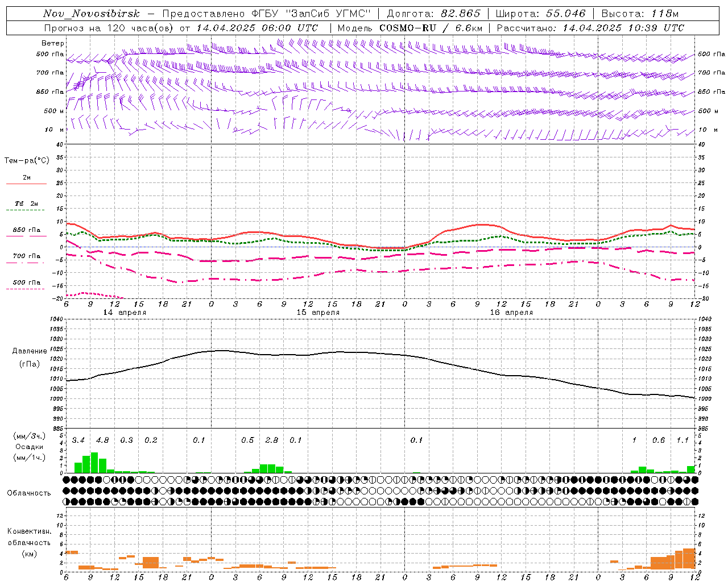Select the Широта: 55.046 header value
This screenshot has height=582, width=728.
click(541, 14)
